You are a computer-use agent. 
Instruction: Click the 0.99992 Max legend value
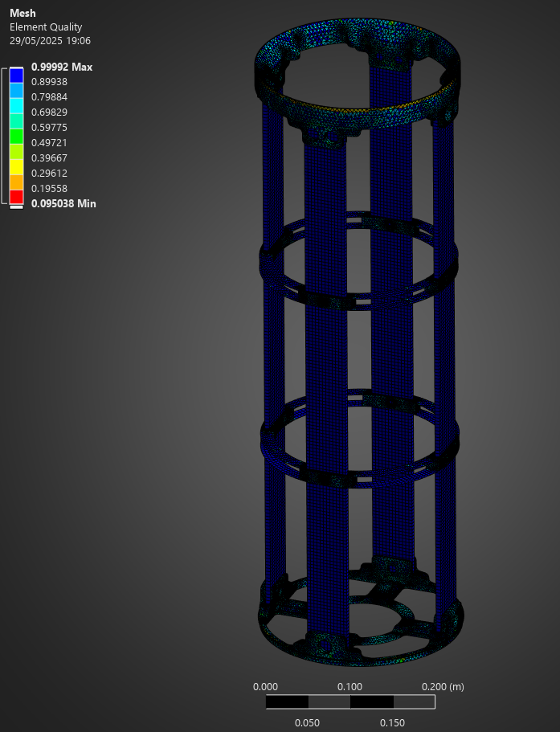pos(61,67)
